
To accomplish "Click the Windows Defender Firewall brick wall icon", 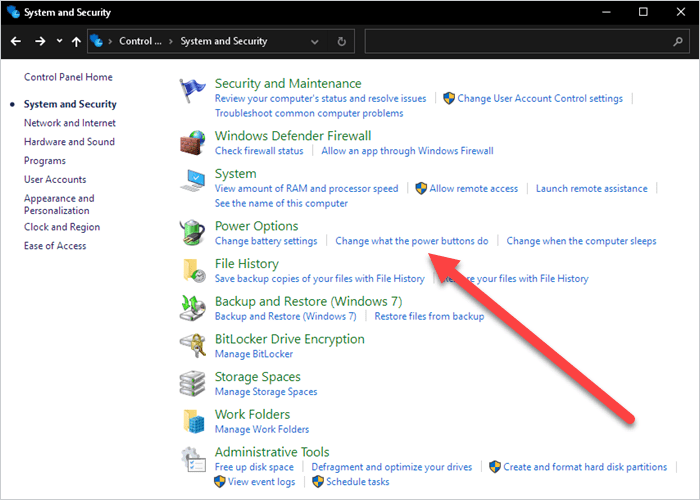I will tap(192, 143).
